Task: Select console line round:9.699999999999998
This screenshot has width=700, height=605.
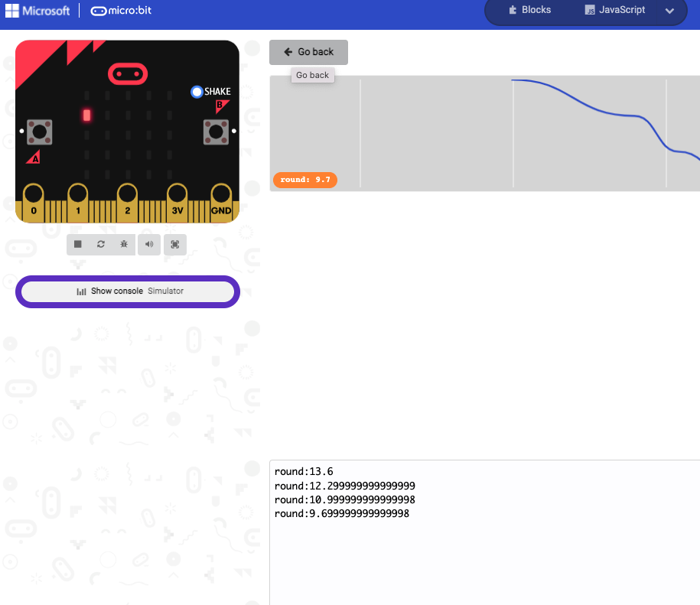Action: [x=341, y=513]
